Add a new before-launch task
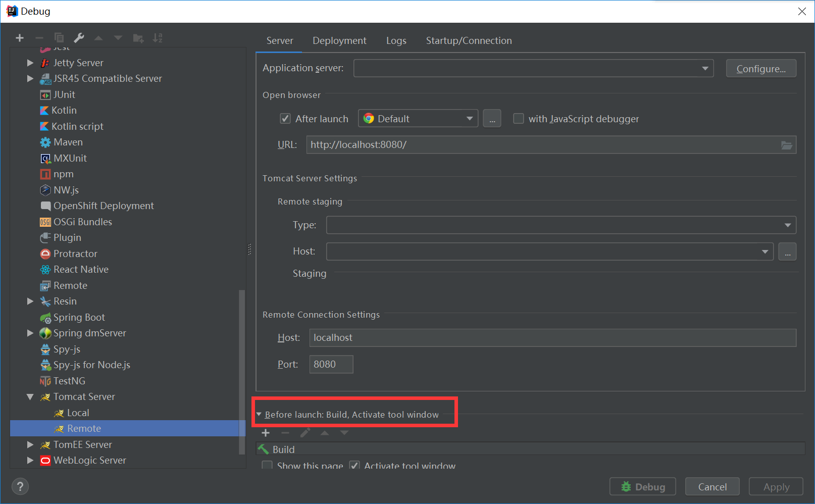The width and height of the screenshot is (815, 504). [x=266, y=433]
